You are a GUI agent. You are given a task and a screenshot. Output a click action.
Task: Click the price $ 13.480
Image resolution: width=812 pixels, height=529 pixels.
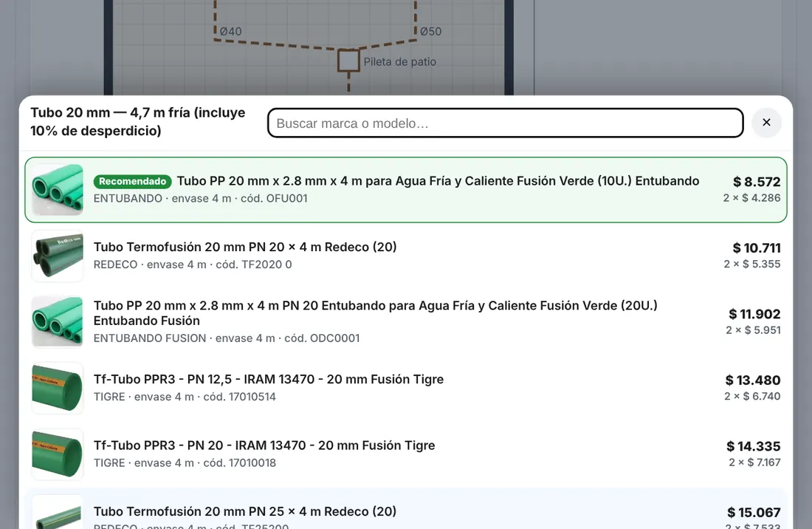(753, 380)
